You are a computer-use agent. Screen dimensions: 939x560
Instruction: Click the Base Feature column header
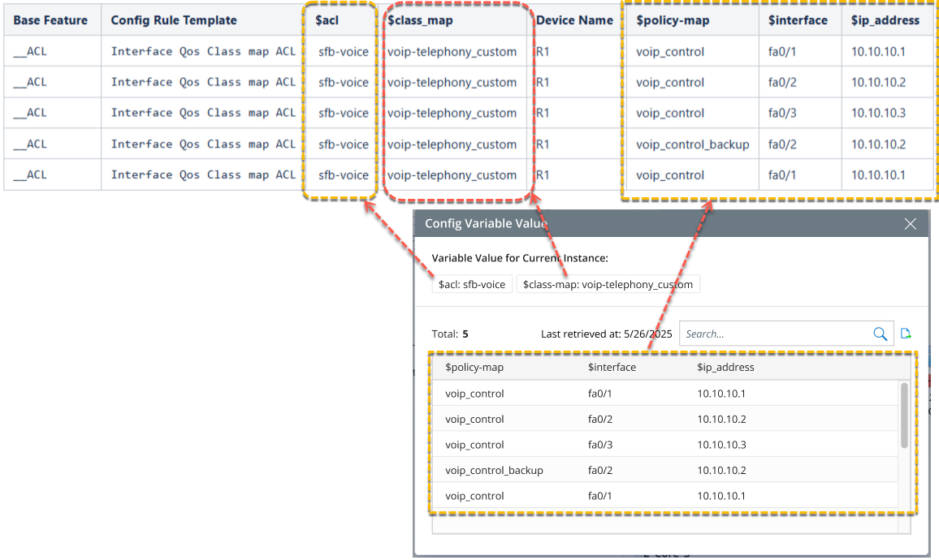coord(50,20)
